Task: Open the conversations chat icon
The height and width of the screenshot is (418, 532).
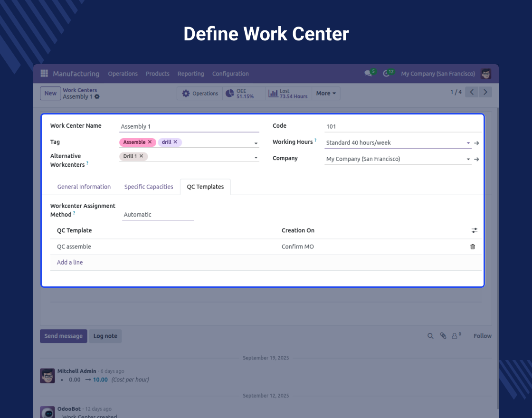Action: [x=368, y=73]
